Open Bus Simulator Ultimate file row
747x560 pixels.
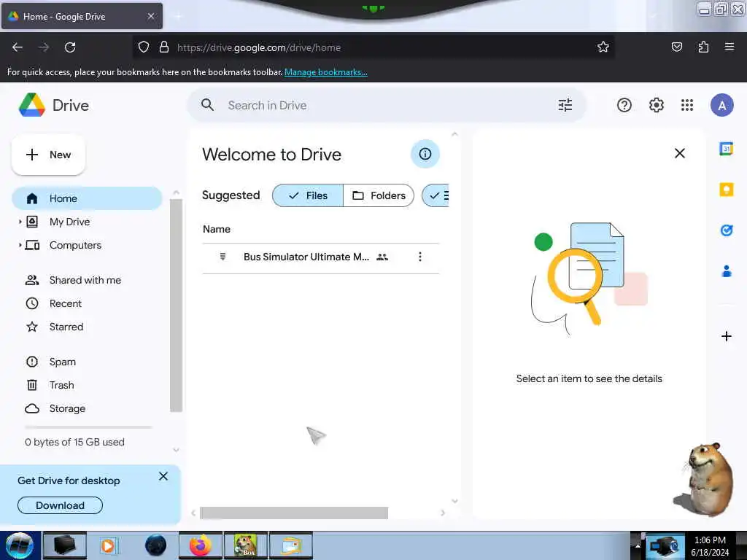pos(321,257)
